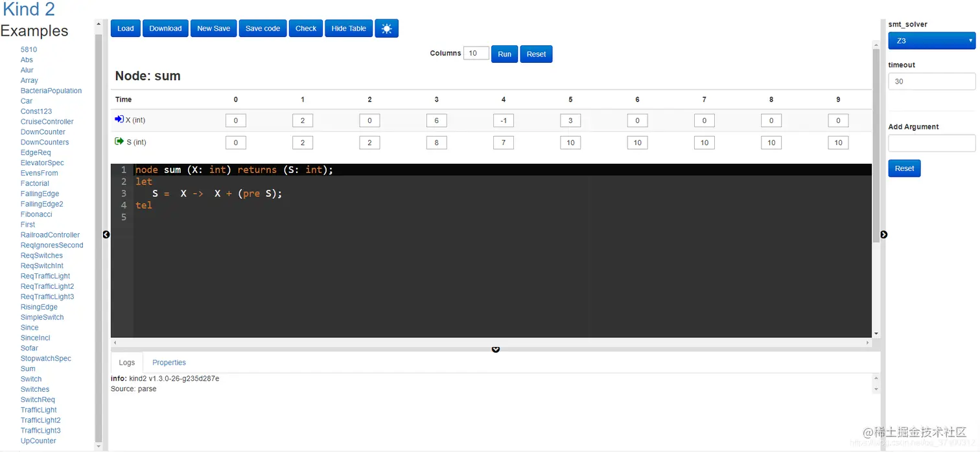Open the FallingEdge example
The height and width of the screenshot is (452, 980).
(x=40, y=194)
